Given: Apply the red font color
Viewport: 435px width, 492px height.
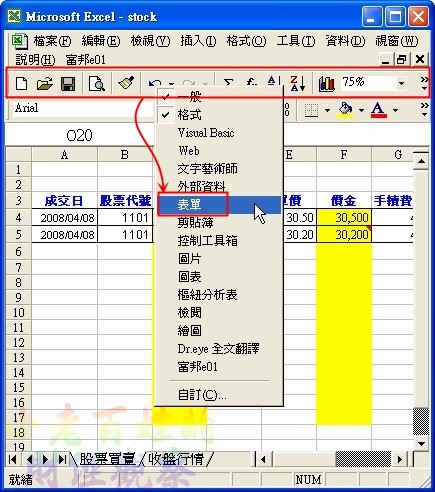Looking at the screenshot, I should pos(379,110).
